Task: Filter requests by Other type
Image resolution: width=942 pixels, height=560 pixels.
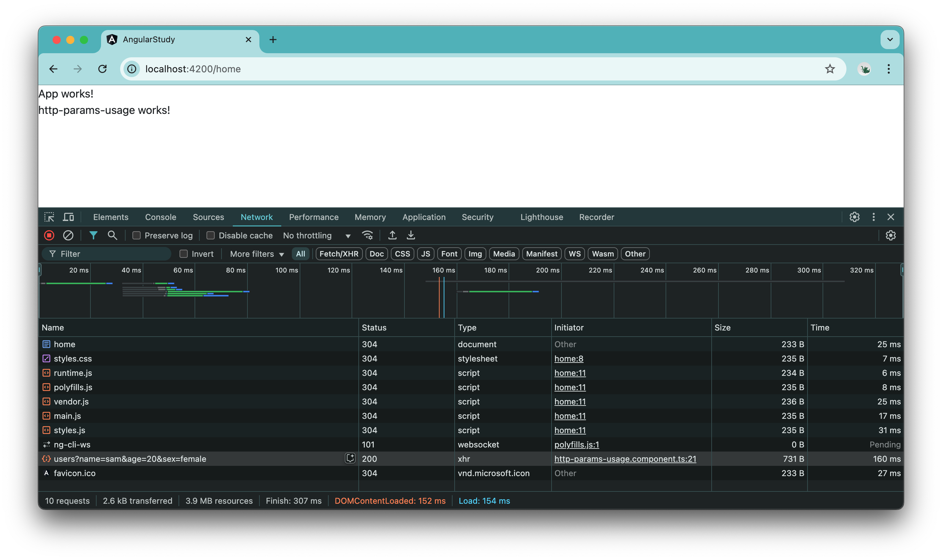Action: tap(635, 254)
